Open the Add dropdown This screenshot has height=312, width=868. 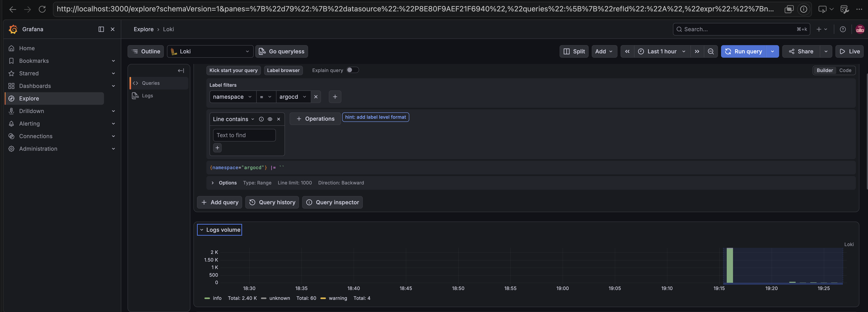[604, 51]
